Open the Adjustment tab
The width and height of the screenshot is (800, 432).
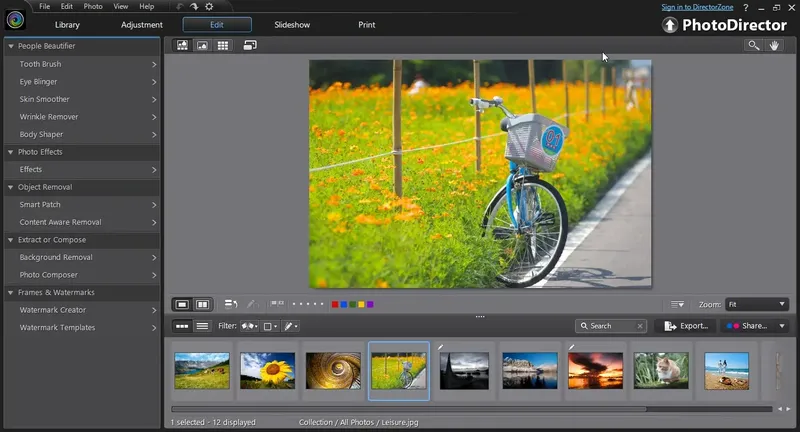(141, 25)
